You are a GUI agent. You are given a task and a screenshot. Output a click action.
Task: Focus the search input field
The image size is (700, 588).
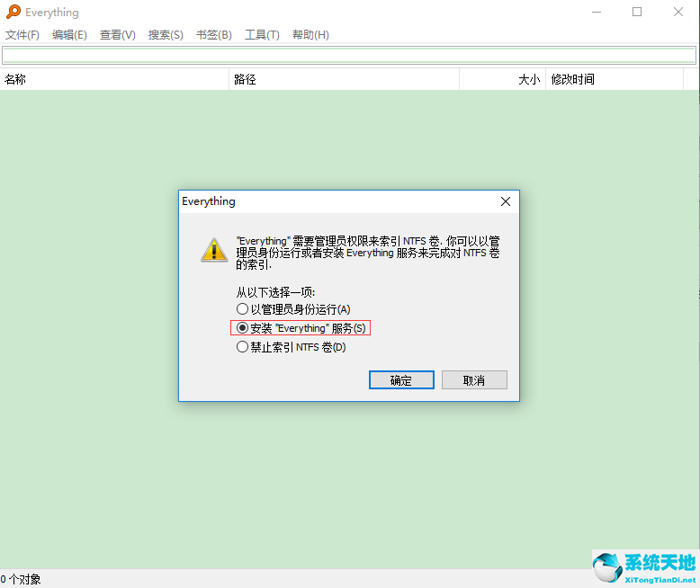349,56
